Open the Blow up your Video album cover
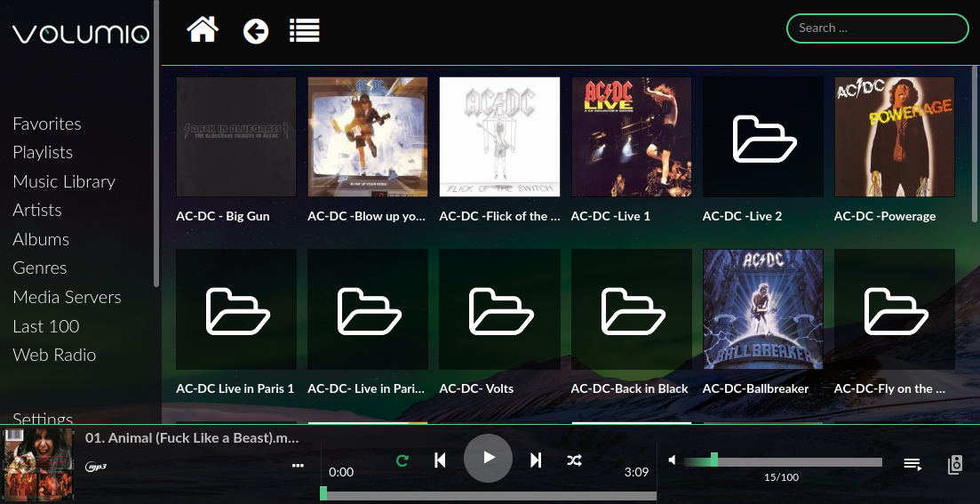This screenshot has height=504, width=980. [368, 137]
